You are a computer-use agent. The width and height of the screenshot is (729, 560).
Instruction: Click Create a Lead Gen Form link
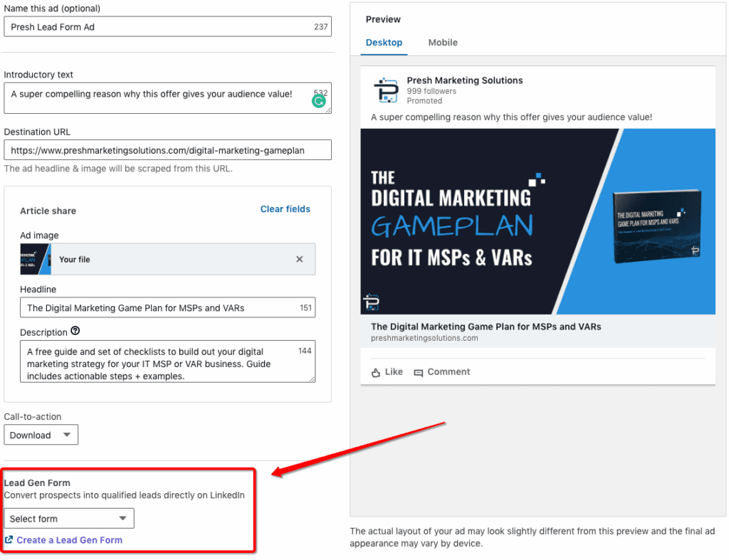click(x=69, y=540)
